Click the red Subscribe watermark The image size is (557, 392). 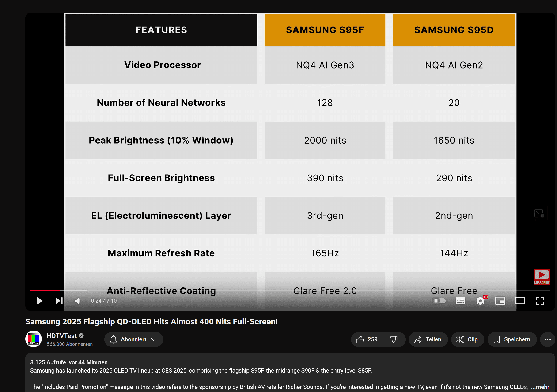pyautogui.click(x=542, y=277)
